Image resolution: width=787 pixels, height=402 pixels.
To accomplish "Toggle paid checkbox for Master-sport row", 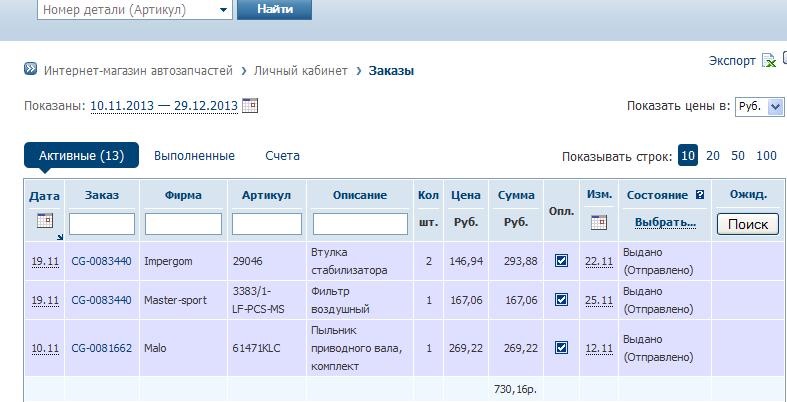I will click(x=561, y=300).
